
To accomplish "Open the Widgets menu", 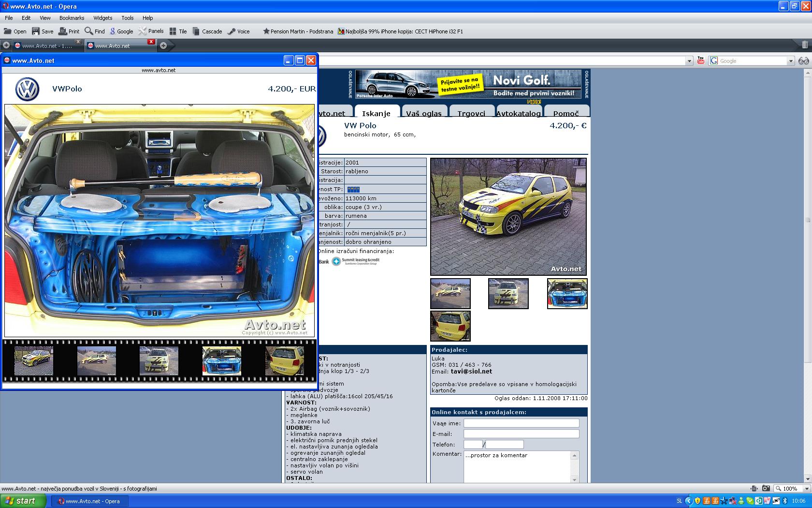I will click(x=103, y=18).
